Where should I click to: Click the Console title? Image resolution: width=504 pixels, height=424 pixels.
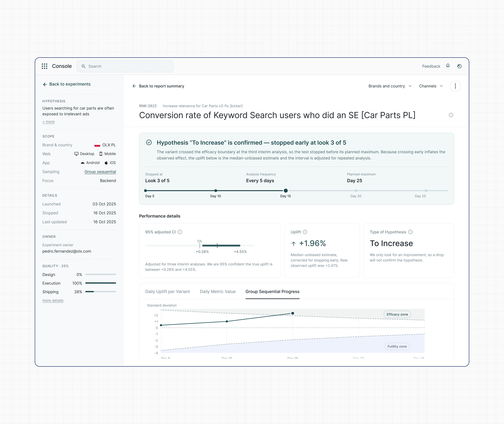pyautogui.click(x=62, y=66)
